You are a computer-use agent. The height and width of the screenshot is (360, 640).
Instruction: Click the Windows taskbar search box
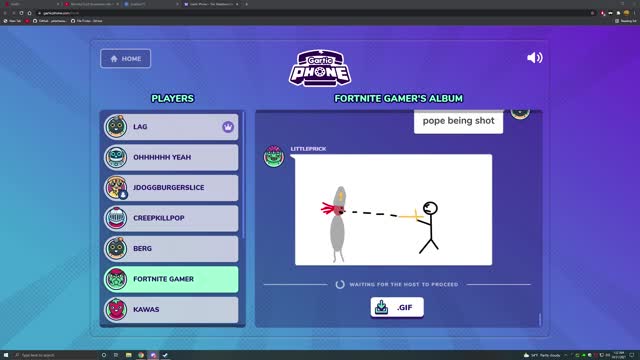(x=55, y=355)
